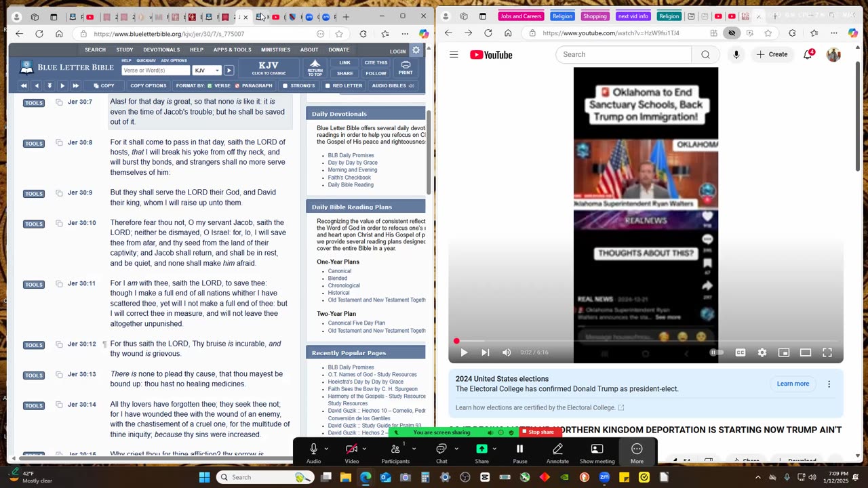Toggle YouTube closed captions

tap(741, 352)
